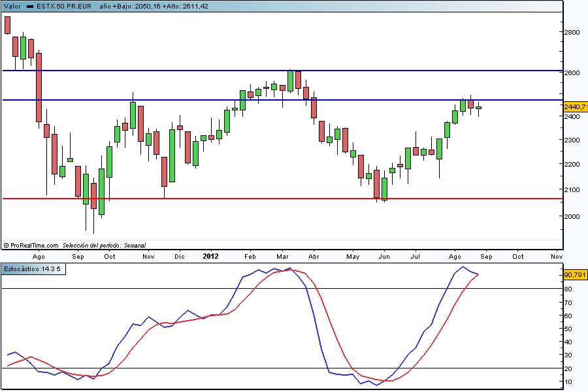Click the yellow 90,791 stochastic value tag

click(x=575, y=276)
